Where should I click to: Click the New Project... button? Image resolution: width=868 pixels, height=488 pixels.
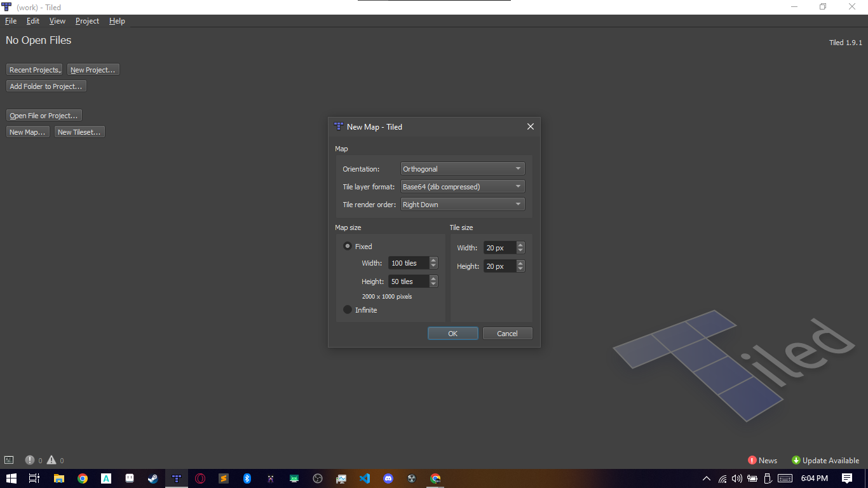pyautogui.click(x=93, y=70)
